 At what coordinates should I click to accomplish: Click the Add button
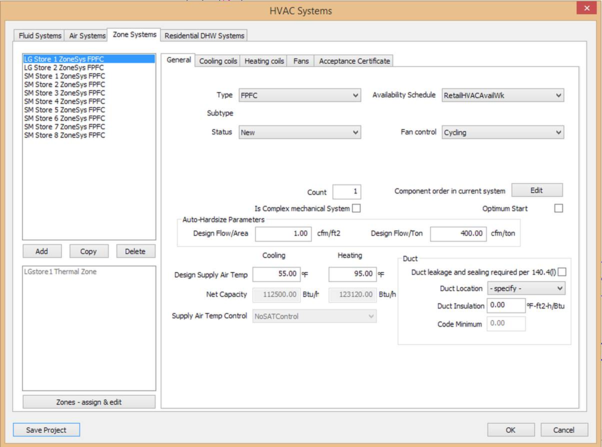click(x=42, y=251)
